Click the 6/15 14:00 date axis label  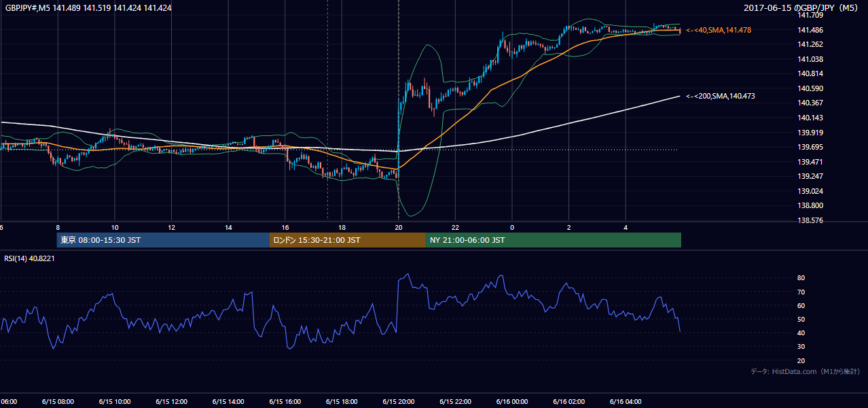click(228, 401)
